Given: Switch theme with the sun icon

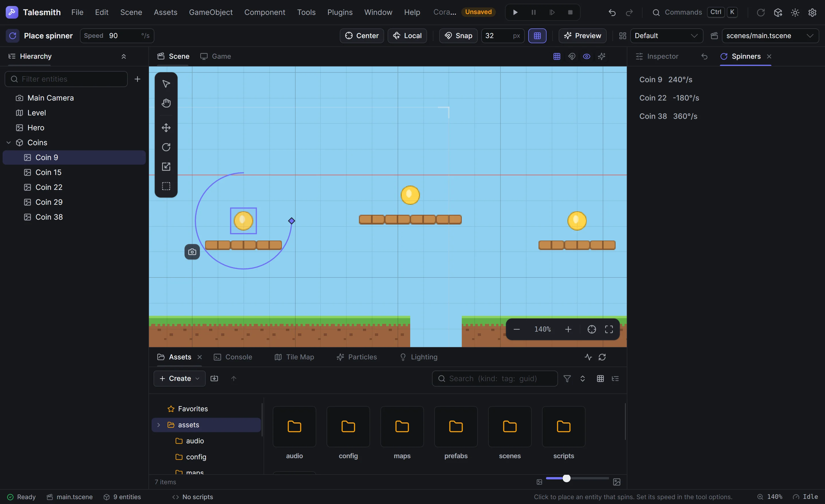Looking at the screenshot, I should 795,12.
